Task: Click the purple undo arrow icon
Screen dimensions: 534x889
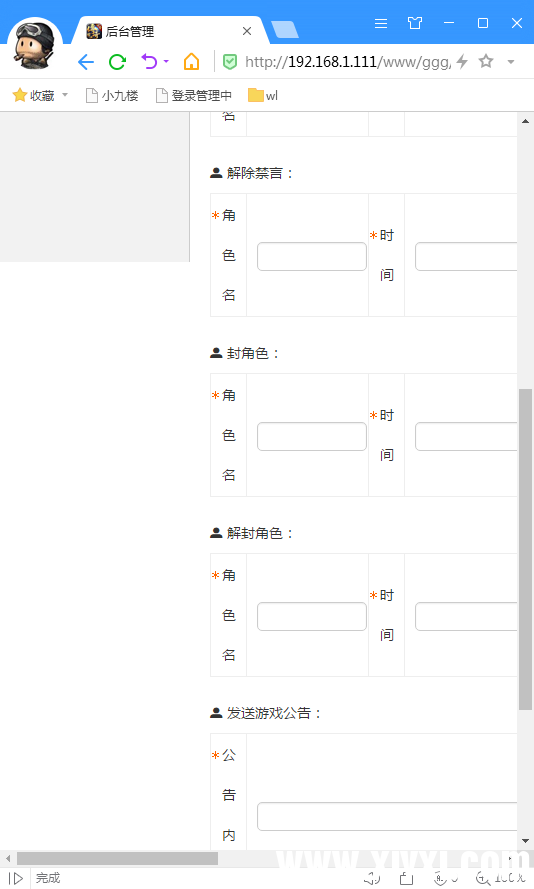Action: click(x=149, y=61)
